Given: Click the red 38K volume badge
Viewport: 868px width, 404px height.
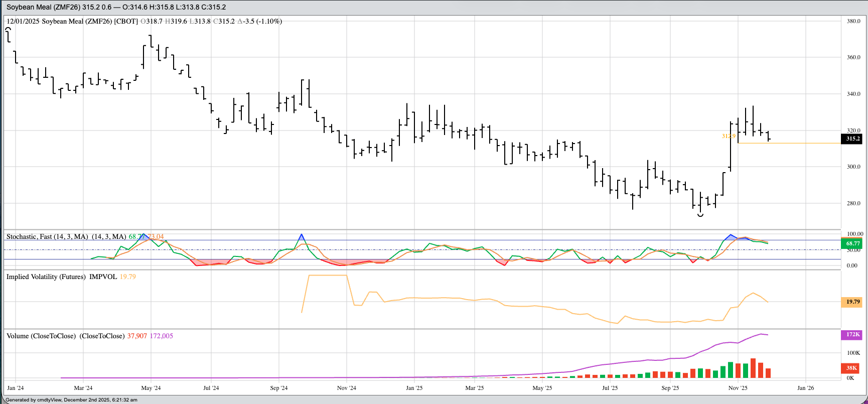Looking at the screenshot, I should pos(851,368).
